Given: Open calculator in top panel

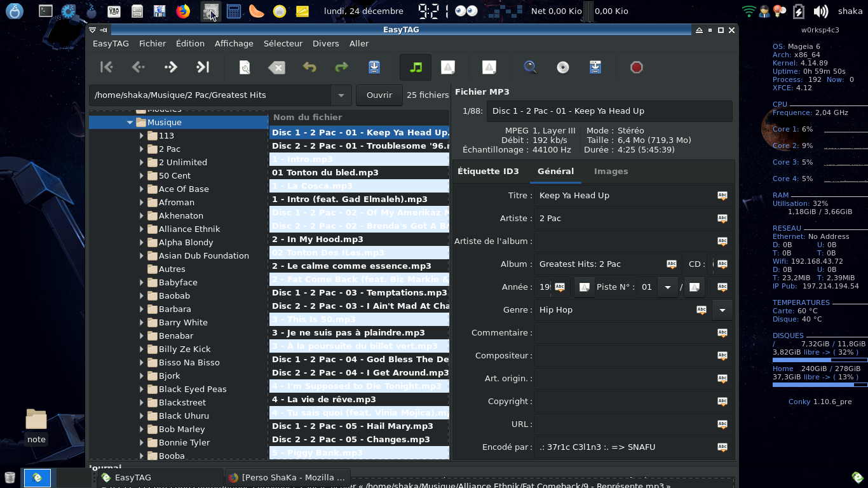Looking at the screenshot, I should (233, 11).
